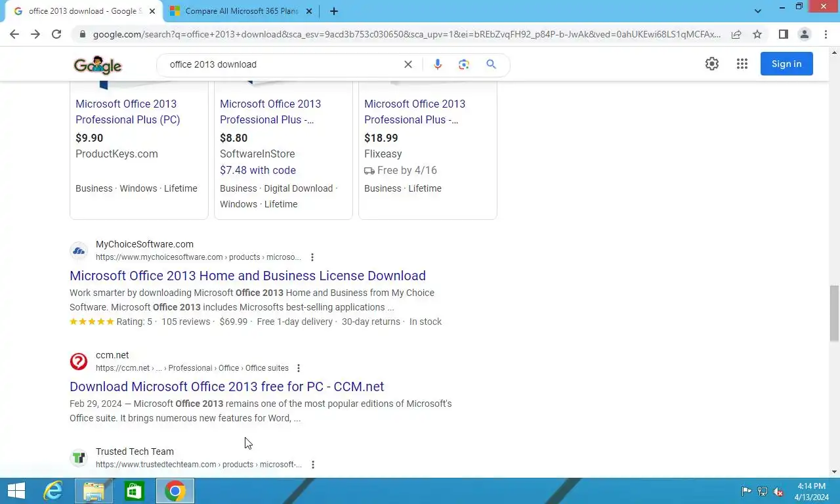Viewport: 840px width, 504px height.
Task: Open Windows Start menu
Action: (x=16, y=491)
